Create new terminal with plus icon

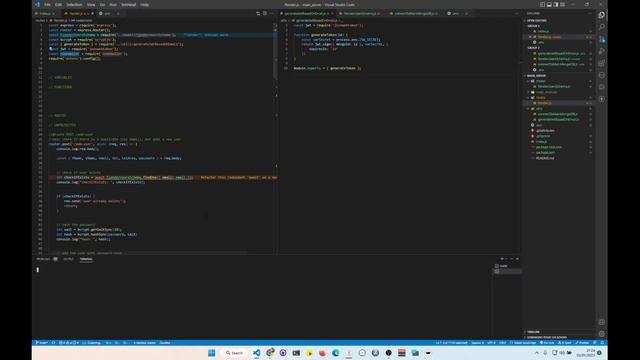(x=502, y=259)
